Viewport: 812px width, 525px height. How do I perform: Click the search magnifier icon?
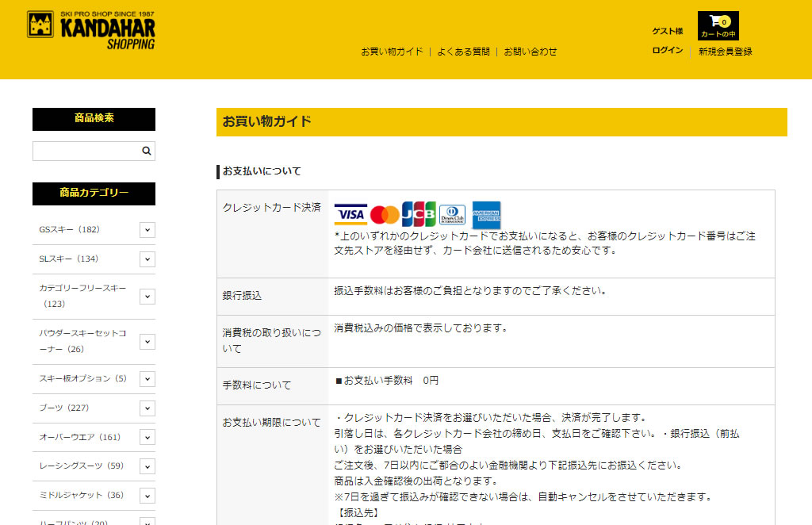[x=147, y=151]
